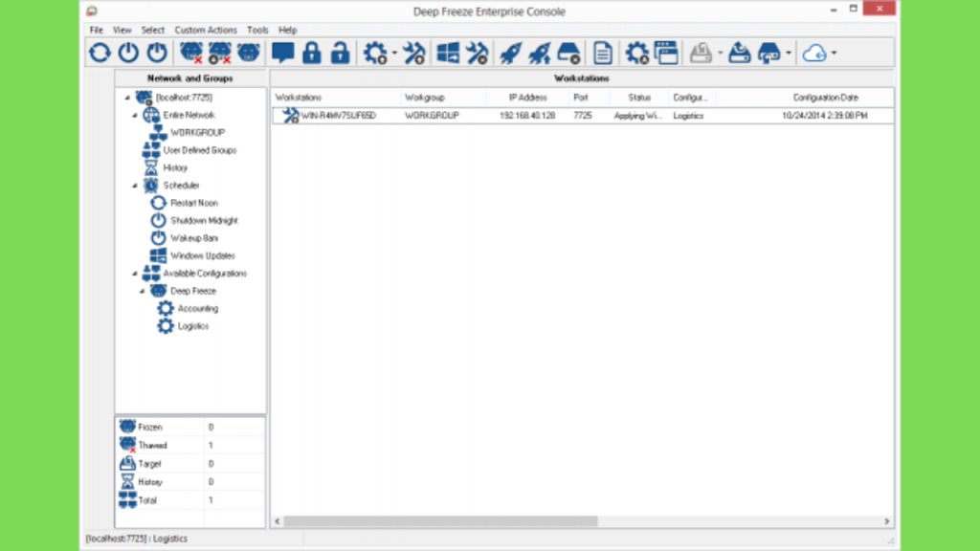Click the drive with eject arrow icon
Screen dimensions: 980x551
740,54
